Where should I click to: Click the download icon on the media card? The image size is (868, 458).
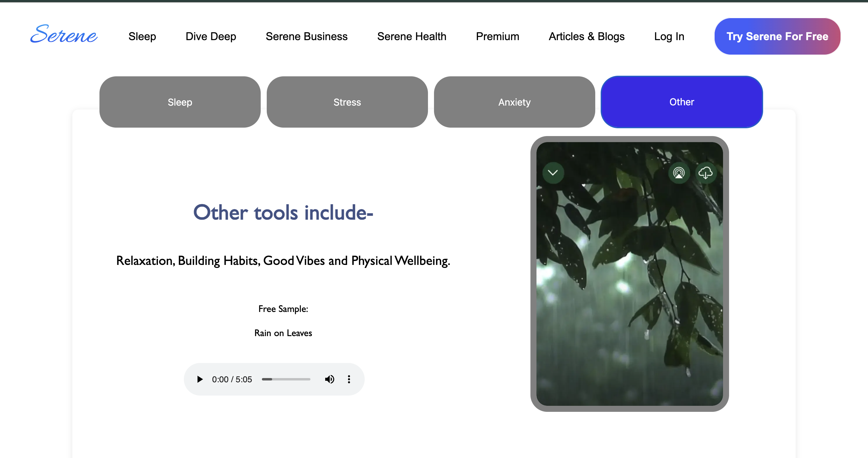(x=705, y=172)
